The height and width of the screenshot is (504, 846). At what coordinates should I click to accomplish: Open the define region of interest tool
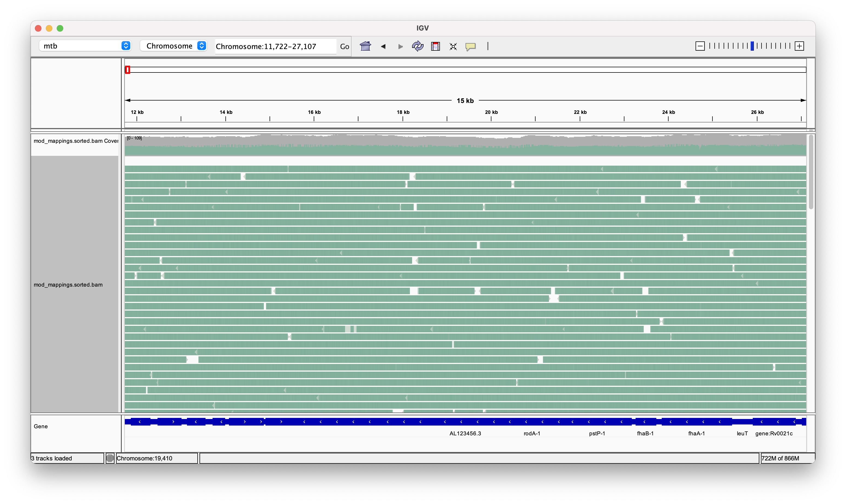click(x=435, y=47)
